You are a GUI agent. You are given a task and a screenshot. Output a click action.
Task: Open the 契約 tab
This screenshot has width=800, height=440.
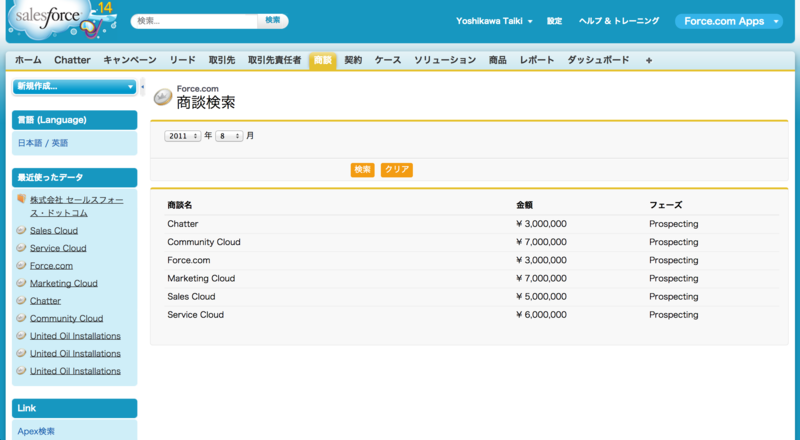coord(353,60)
